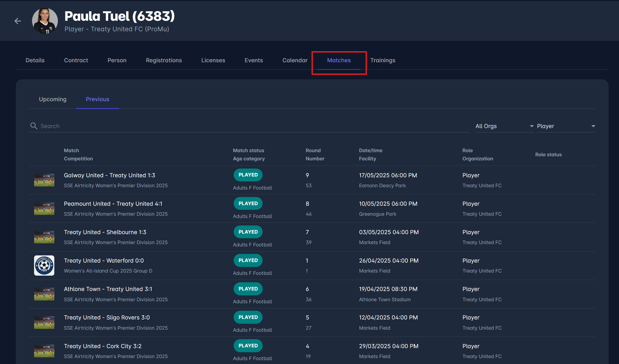Click the Paula Tuel (6383) page title
This screenshot has width=619, height=364.
click(x=120, y=16)
